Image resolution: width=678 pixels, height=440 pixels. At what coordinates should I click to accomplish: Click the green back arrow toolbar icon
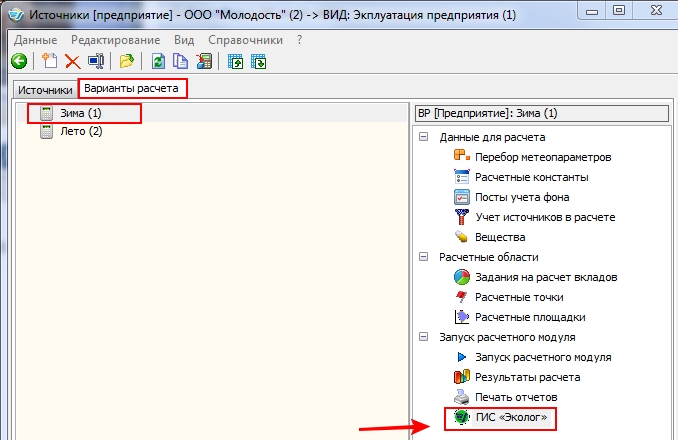(x=18, y=62)
